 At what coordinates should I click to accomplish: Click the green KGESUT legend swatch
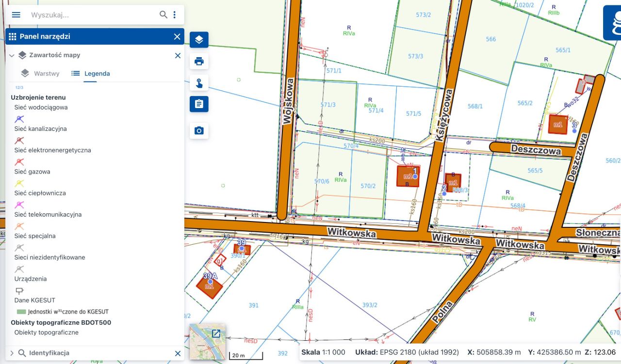(21, 312)
